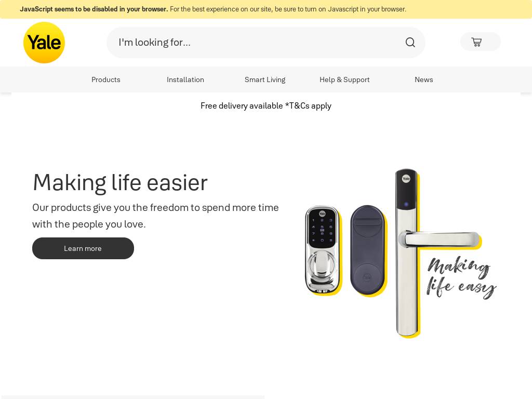The height and width of the screenshot is (399, 532).
Task: Click the "Making life easy" script graphic
Action: pos(461,277)
